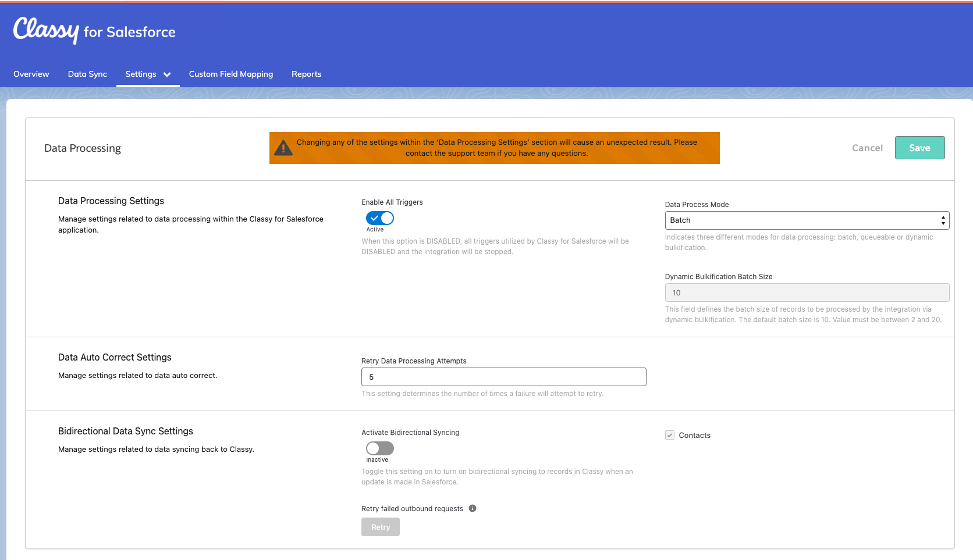Image resolution: width=973 pixels, height=560 pixels.
Task: Click the Data Processing Settings heading
Action: tap(111, 201)
